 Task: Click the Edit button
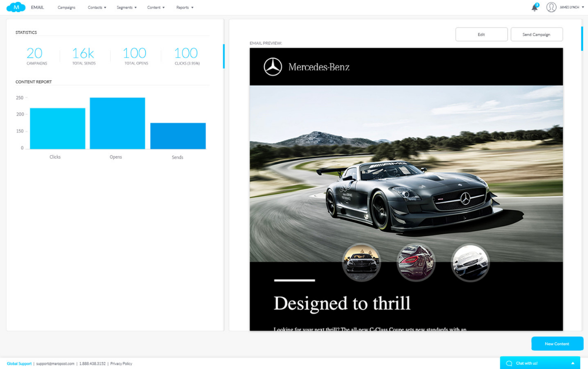tap(481, 34)
